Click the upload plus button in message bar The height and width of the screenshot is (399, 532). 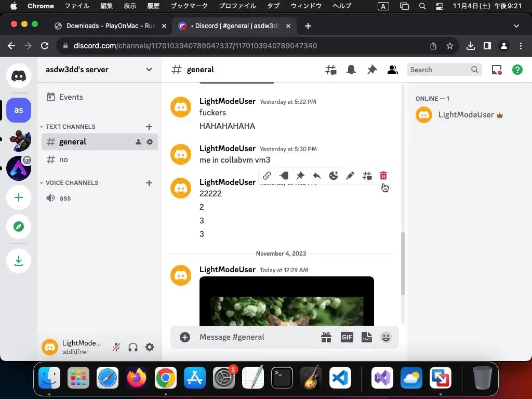coord(184,337)
